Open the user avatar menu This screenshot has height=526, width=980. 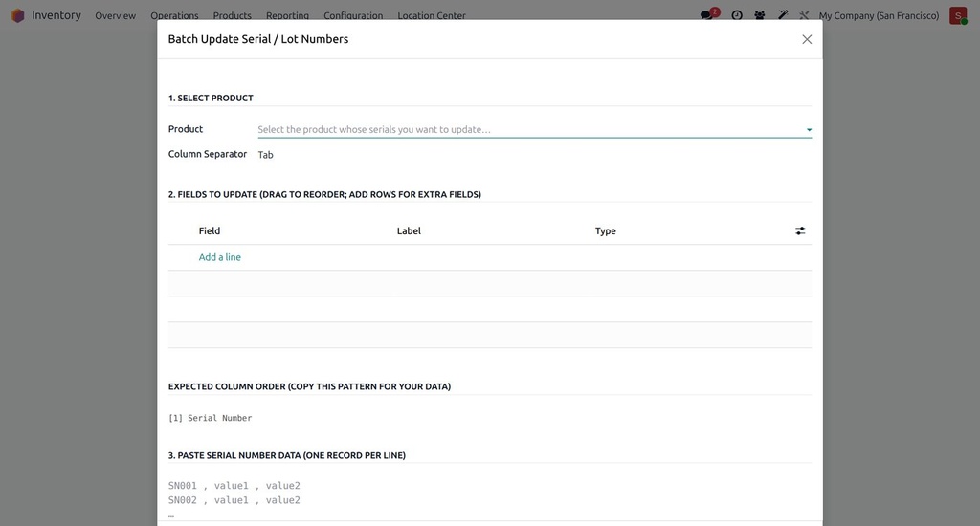pyautogui.click(x=957, y=15)
